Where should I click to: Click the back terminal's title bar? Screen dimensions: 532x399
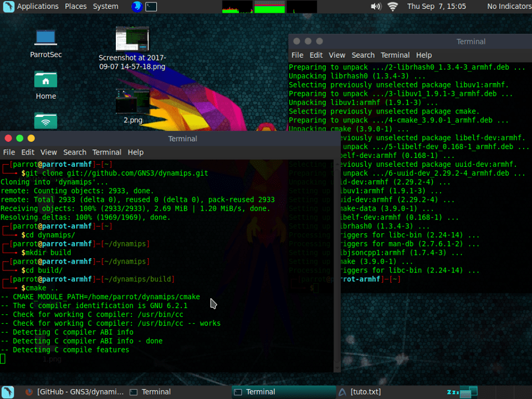point(410,42)
